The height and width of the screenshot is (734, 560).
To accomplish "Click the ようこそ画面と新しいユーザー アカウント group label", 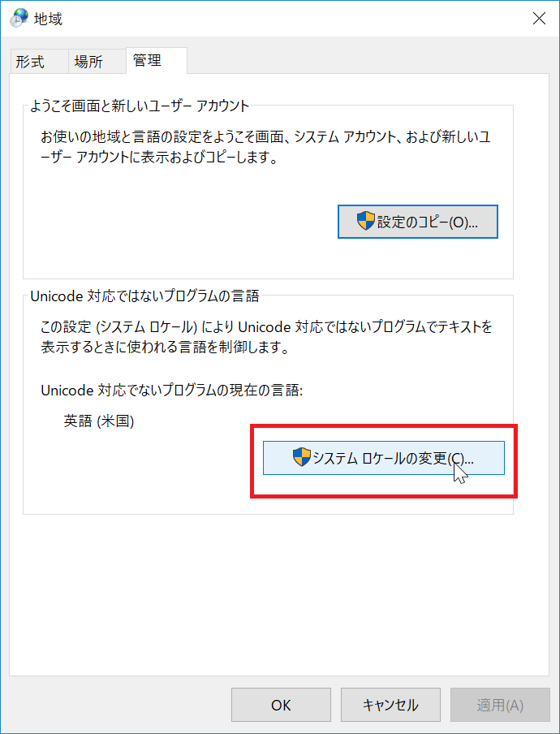I will coord(140,106).
